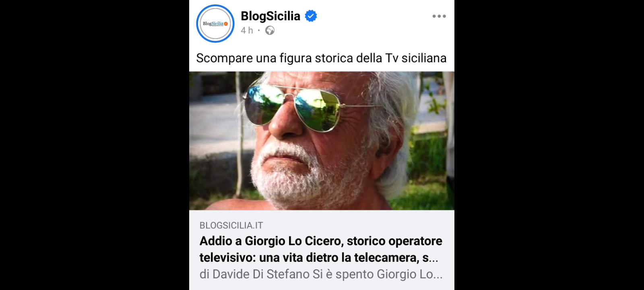Click the '4 h' post timestamp
The image size is (644, 290).
click(x=247, y=30)
